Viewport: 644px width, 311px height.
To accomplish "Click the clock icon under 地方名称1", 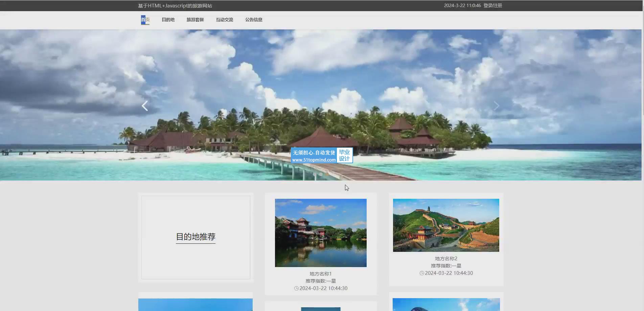I will 296,288.
